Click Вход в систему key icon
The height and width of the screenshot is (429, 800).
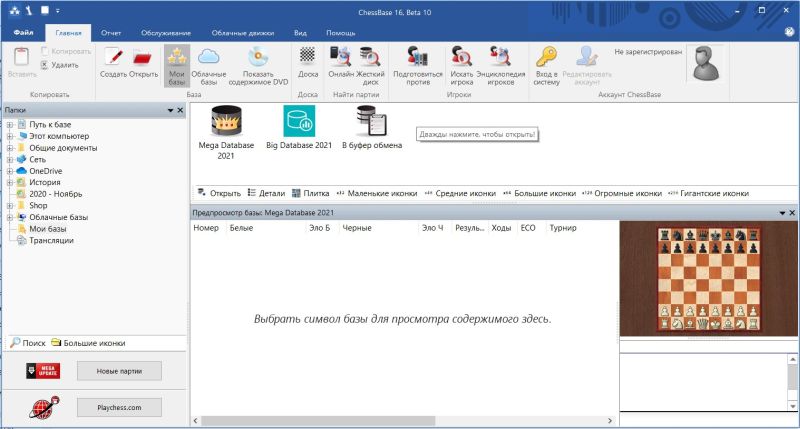click(546, 57)
